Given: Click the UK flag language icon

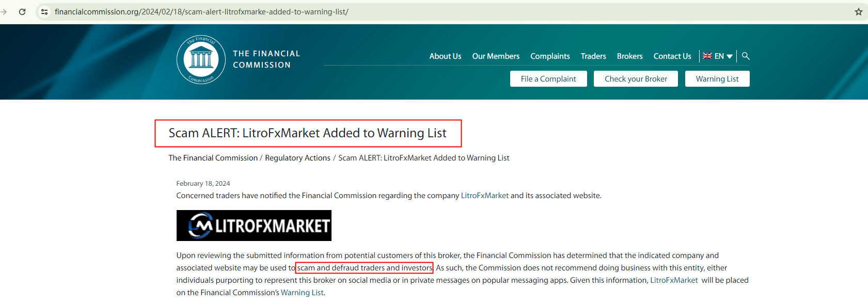Looking at the screenshot, I should point(707,56).
